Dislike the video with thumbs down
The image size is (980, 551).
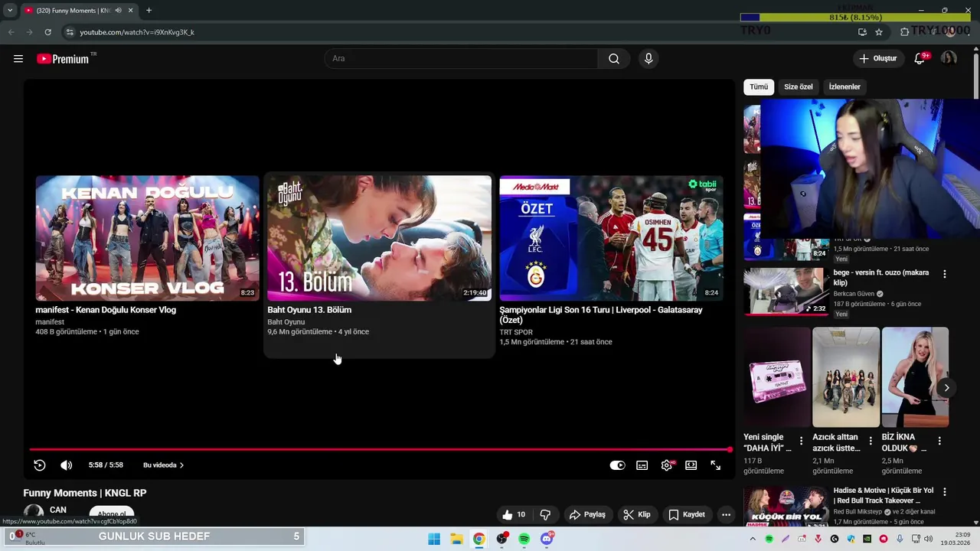click(x=546, y=515)
